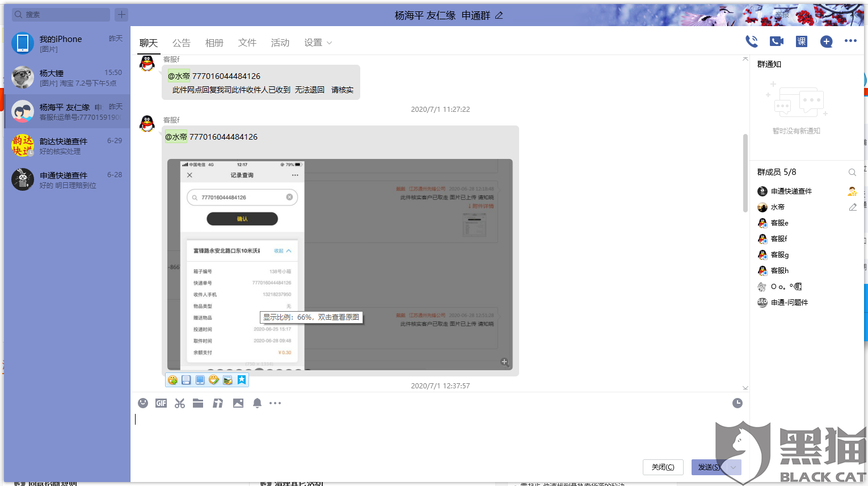Send a file via the folder icon
The height and width of the screenshot is (486, 868).
tap(198, 403)
